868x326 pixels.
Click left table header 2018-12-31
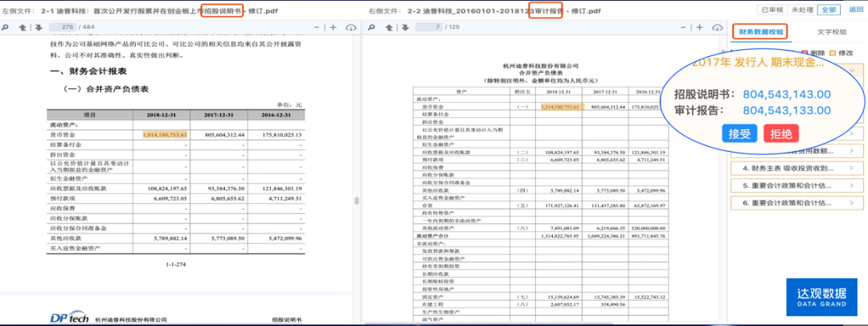click(x=161, y=115)
